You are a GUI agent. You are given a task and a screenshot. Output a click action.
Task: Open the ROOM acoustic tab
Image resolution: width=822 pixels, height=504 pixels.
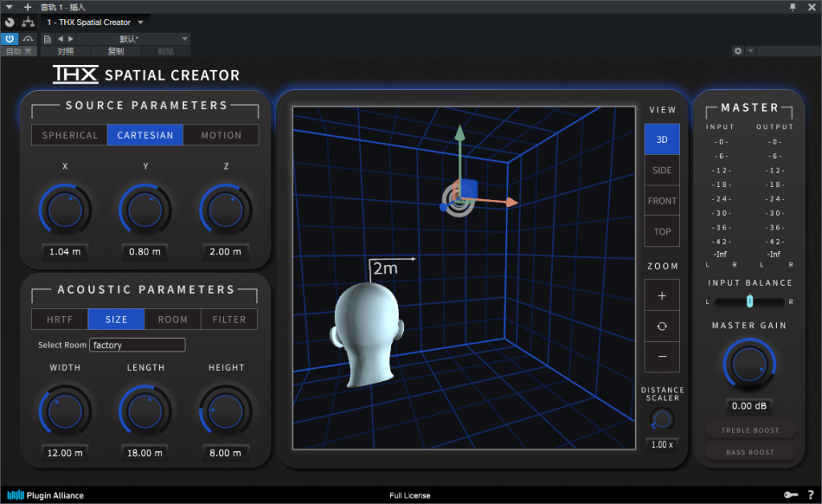(x=173, y=319)
